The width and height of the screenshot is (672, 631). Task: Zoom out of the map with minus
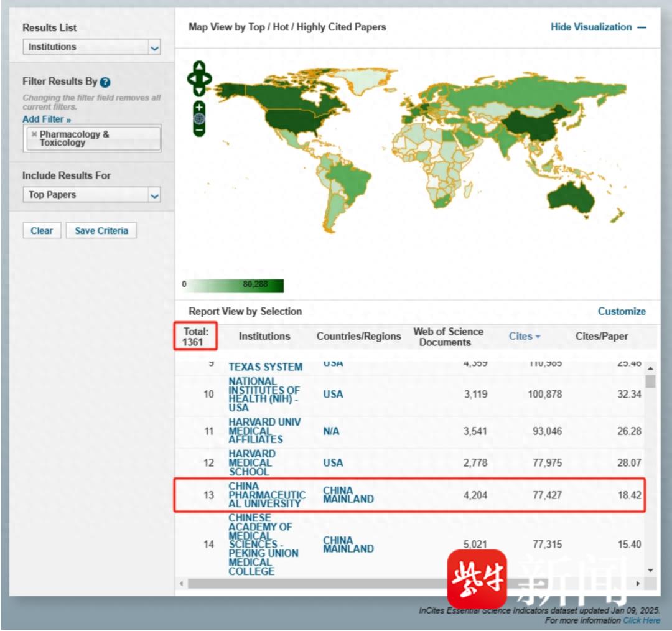pyautogui.click(x=199, y=130)
